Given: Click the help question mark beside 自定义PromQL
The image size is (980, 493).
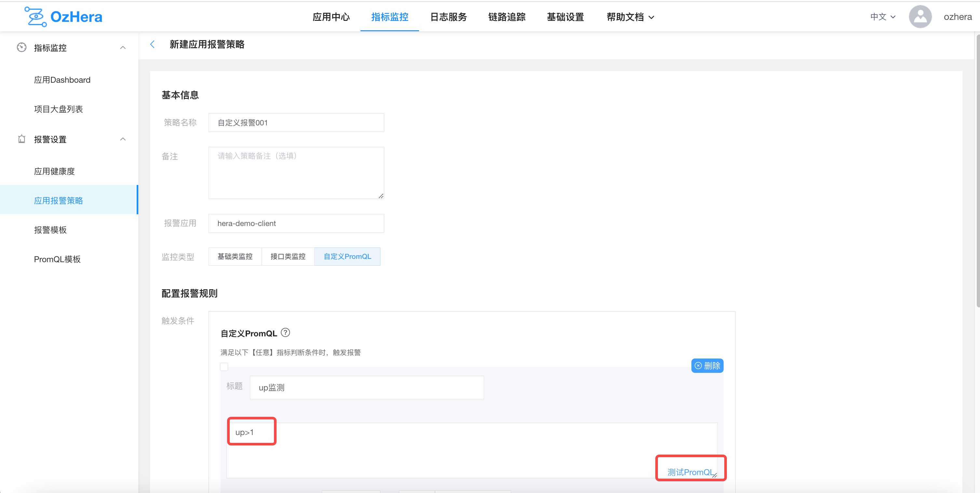Looking at the screenshot, I should click(285, 333).
